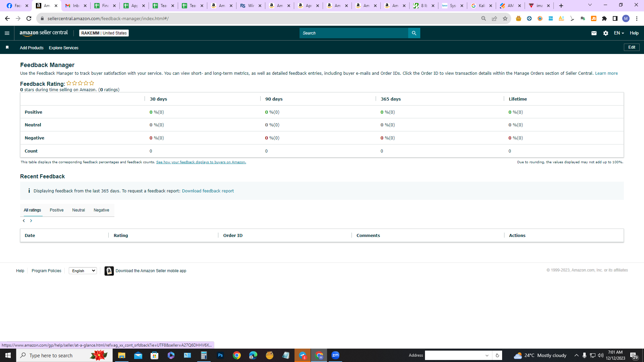644x362 pixels.
Task: Bookmark this page with star icon
Action: pos(505,18)
